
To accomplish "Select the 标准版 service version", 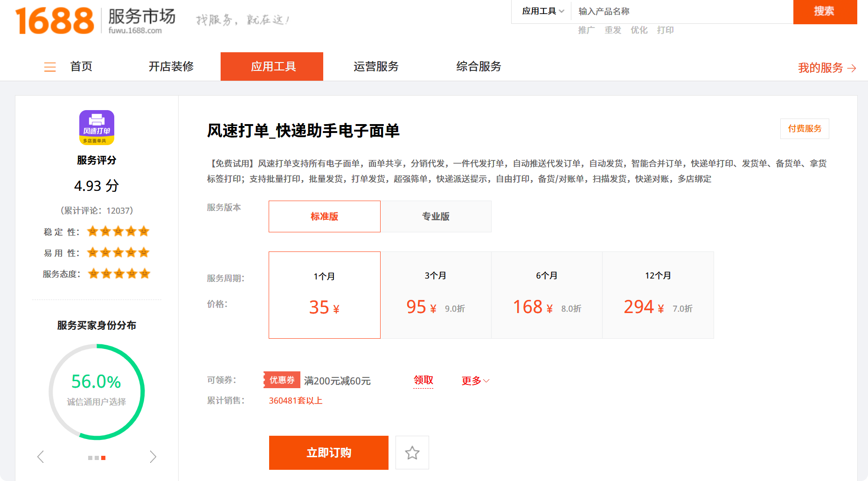I will point(325,216).
